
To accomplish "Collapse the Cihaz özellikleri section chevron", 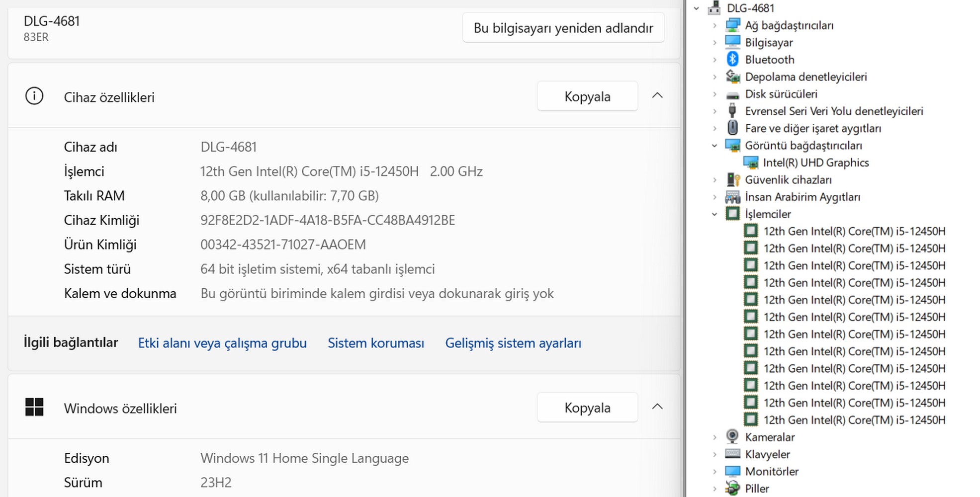I will coord(657,95).
